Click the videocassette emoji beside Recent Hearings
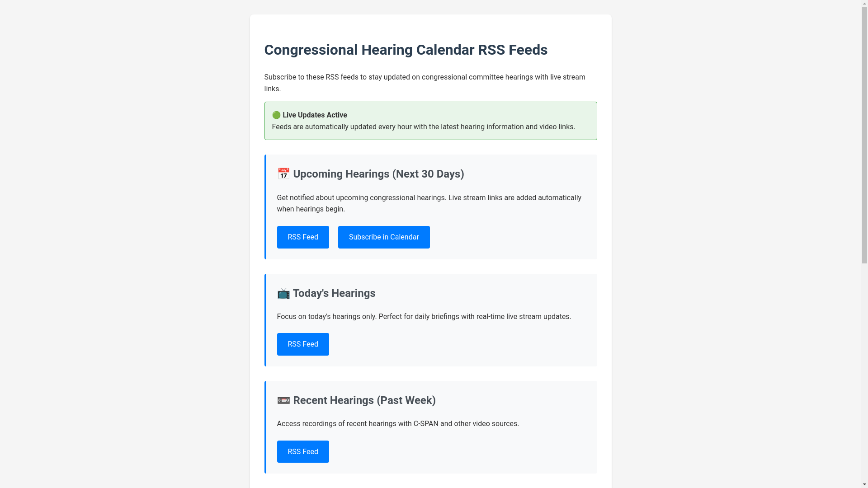The height and width of the screenshot is (488, 868). [283, 400]
